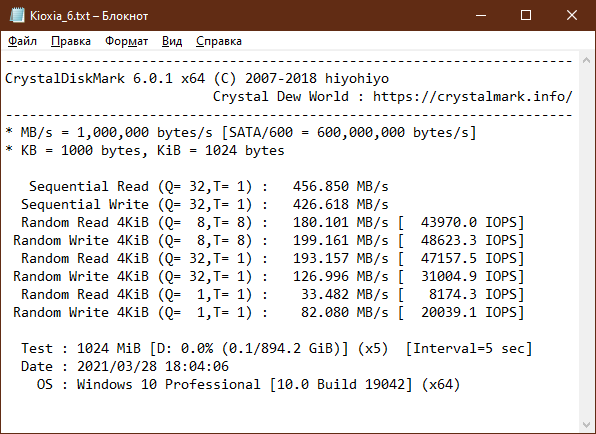Open the Файл menu
This screenshot has height=434, width=596.
[x=22, y=41]
